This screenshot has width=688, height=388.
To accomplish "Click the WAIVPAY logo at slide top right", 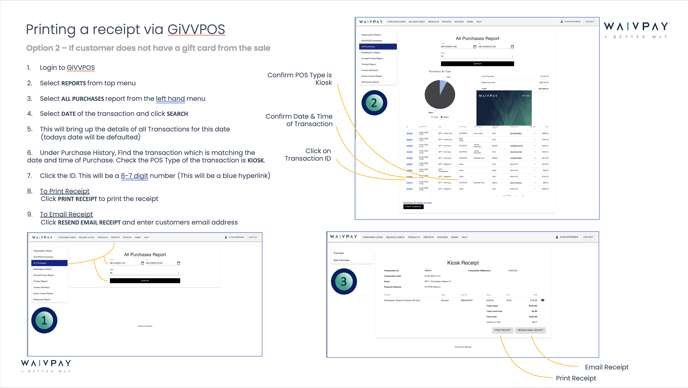I will coord(636,29).
